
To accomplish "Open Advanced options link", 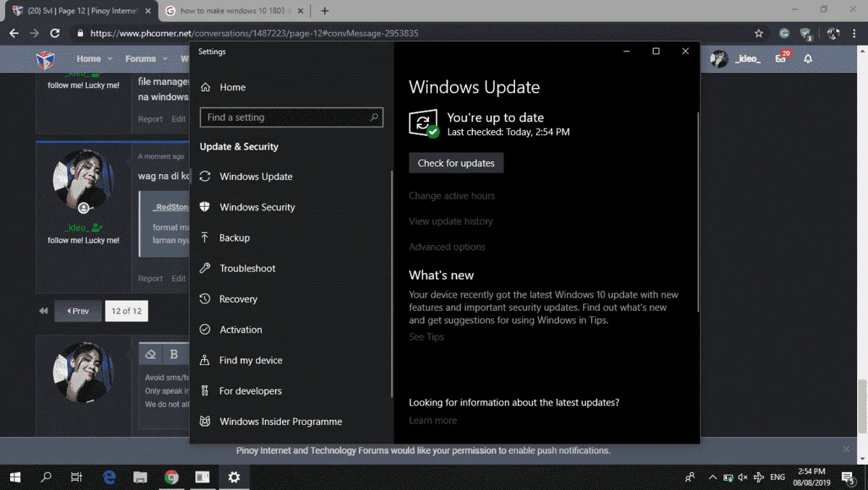I will (x=447, y=246).
